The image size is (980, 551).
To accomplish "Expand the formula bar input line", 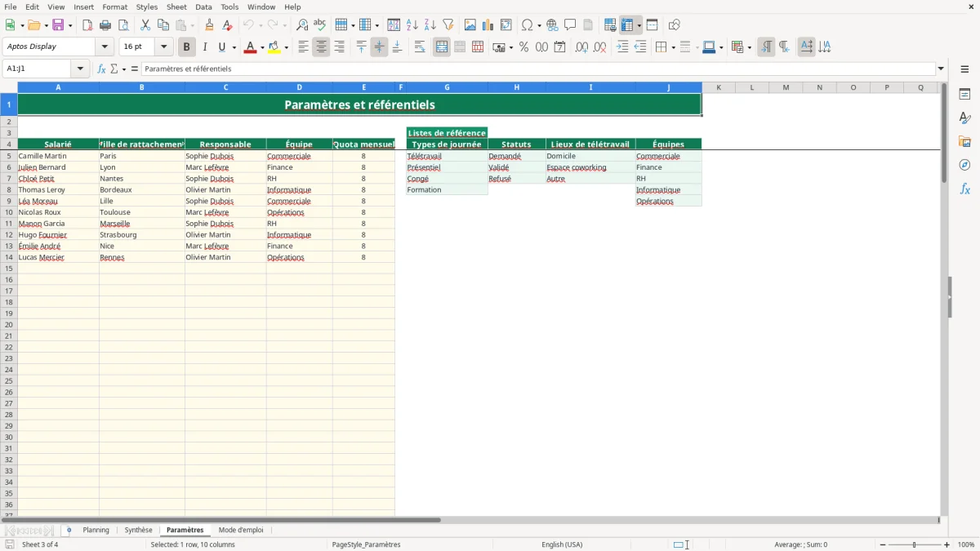I will click(941, 69).
